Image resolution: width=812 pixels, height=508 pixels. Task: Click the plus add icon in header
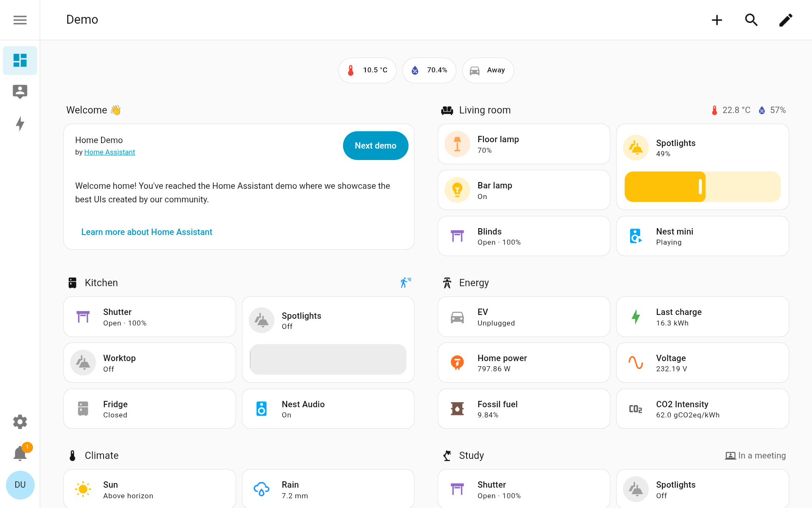pyautogui.click(x=717, y=20)
